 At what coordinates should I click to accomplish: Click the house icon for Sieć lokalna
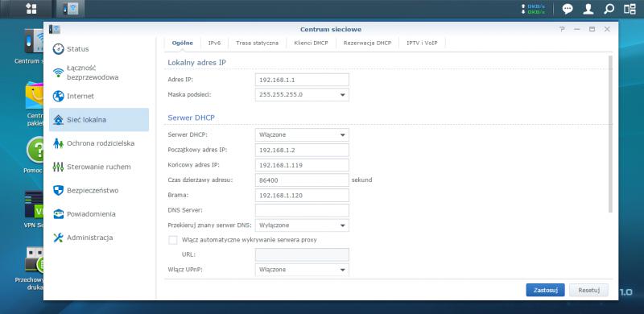coord(59,120)
